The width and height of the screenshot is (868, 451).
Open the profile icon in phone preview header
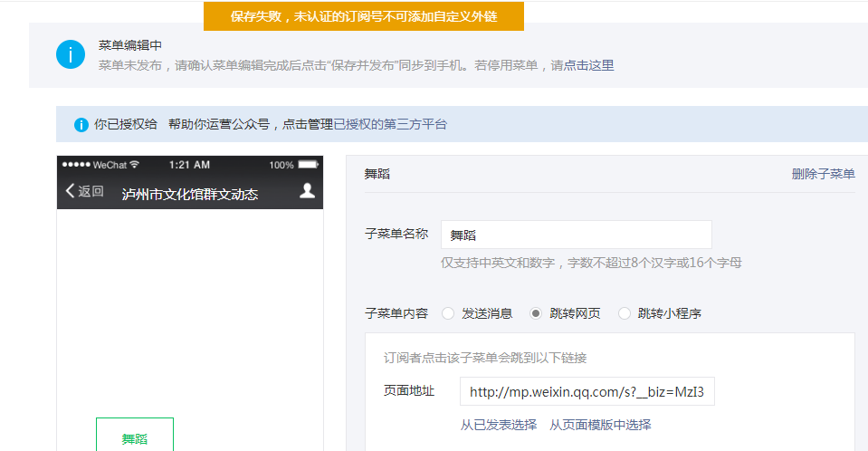pyautogui.click(x=307, y=190)
